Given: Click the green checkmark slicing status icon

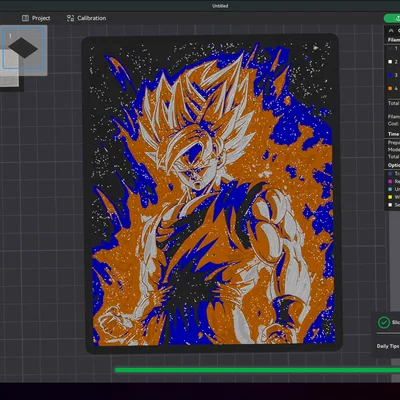Looking at the screenshot, I should click(x=384, y=322).
